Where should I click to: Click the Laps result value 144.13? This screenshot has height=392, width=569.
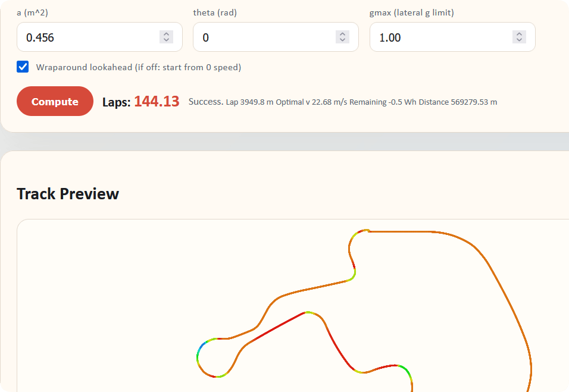(157, 102)
